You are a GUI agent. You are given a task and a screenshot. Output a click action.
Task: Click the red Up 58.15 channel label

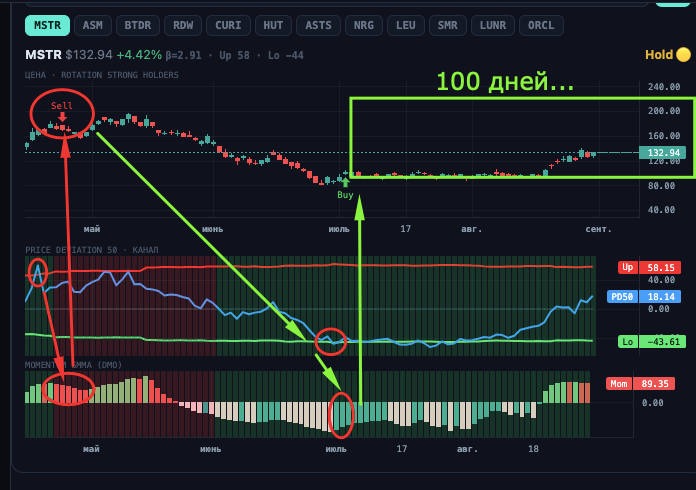pyautogui.click(x=649, y=268)
